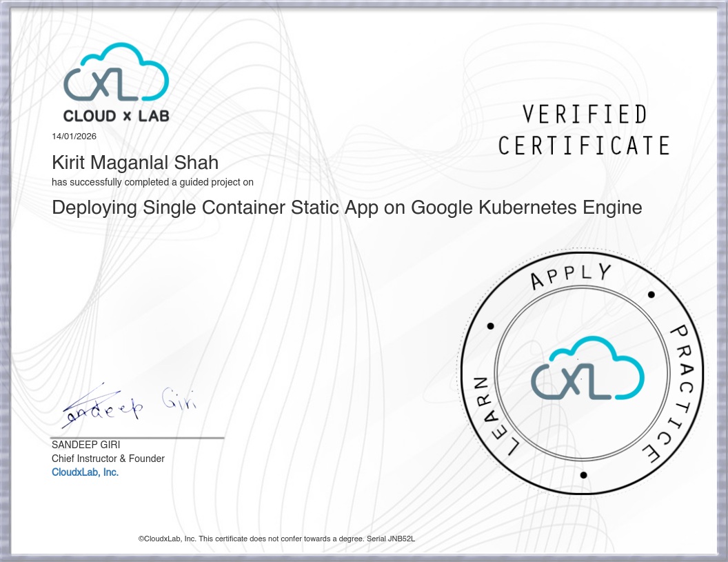The height and width of the screenshot is (562, 728).
Task: Click the dot between LEARN and APPLY
Action: tap(490, 325)
